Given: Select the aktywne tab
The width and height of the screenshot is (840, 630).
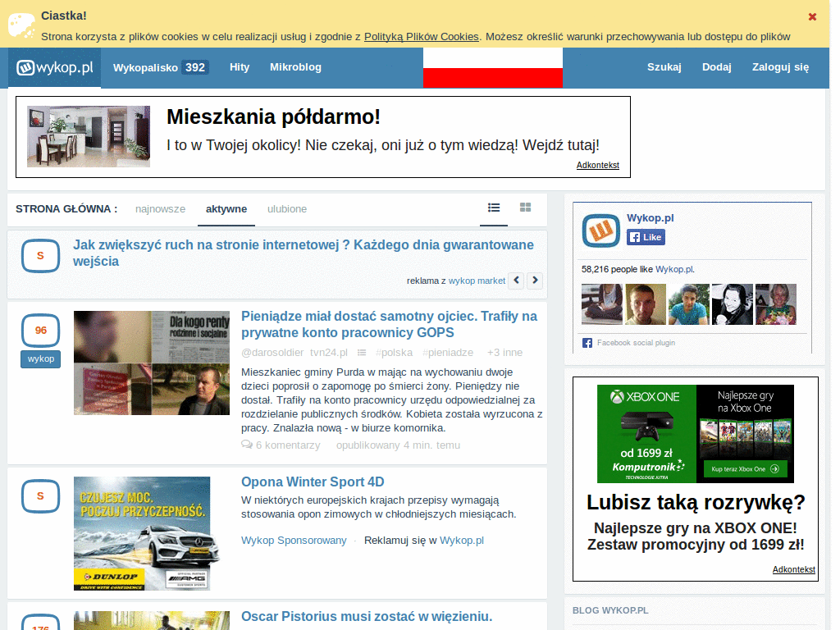Looking at the screenshot, I should click(226, 209).
